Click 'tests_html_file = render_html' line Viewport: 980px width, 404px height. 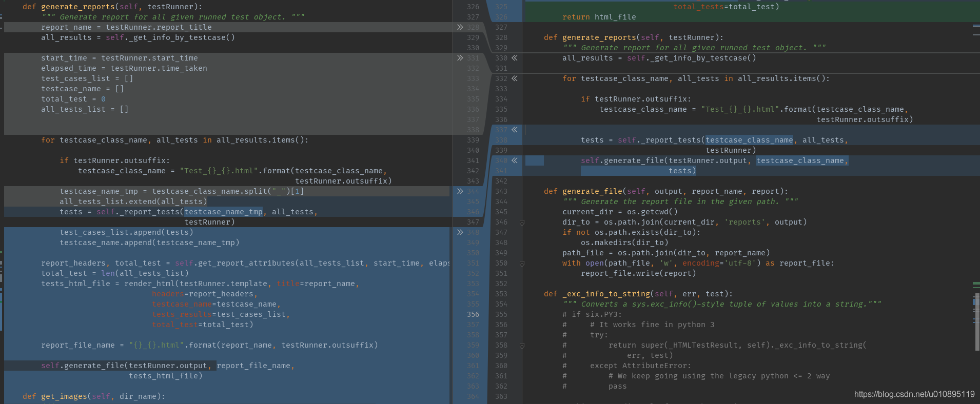[200, 284]
